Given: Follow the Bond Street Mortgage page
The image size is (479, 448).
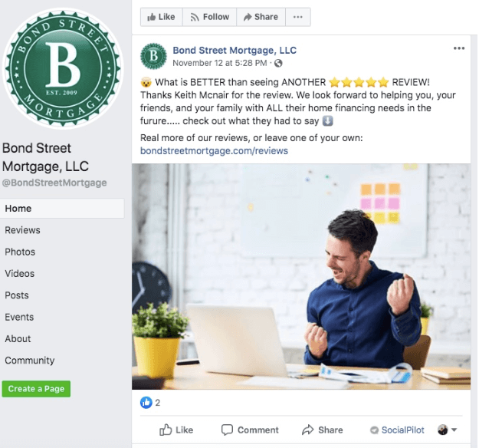Looking at the screenshot, I should (x=209, y=17).
